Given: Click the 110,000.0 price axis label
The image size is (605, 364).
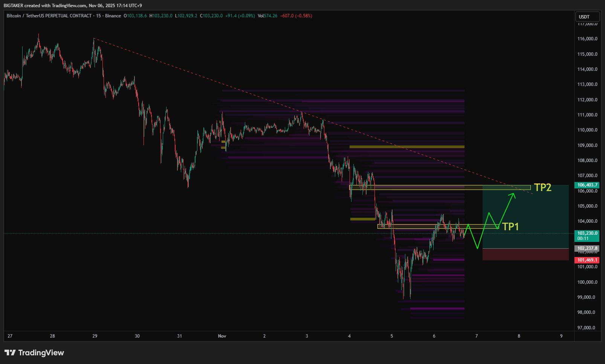Looking at the screenshot, I should (587, 130).
